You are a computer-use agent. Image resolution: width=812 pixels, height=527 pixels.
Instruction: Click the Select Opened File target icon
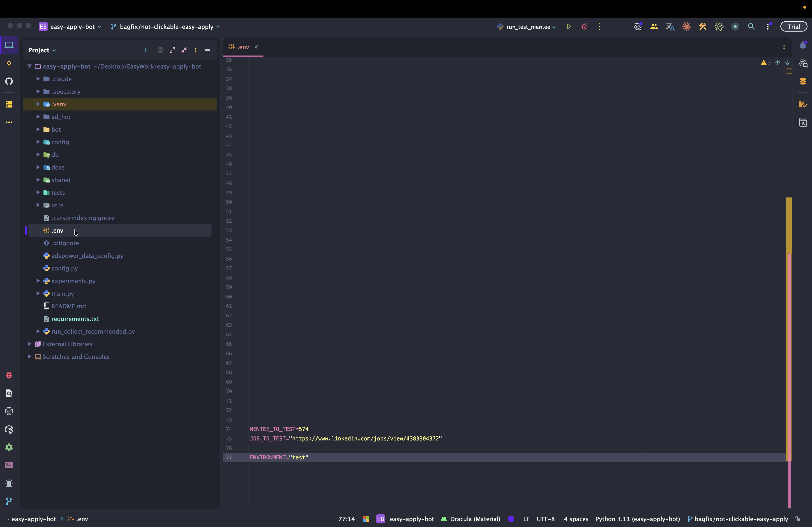(160, 50)
